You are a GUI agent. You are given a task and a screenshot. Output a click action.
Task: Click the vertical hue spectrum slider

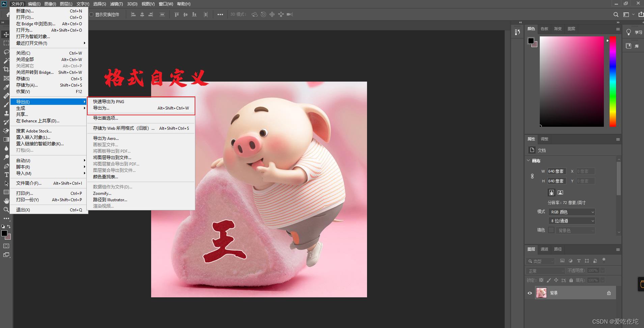pos(613,81)
